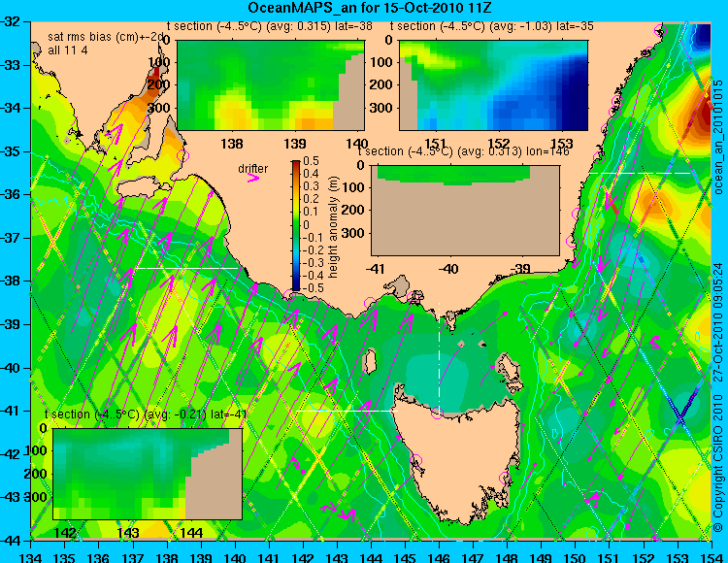This screenshot has height=563, width=728.
Task: Click Kangaroo Island on the map
Action: pyautogui.click(x=142, y=188)
